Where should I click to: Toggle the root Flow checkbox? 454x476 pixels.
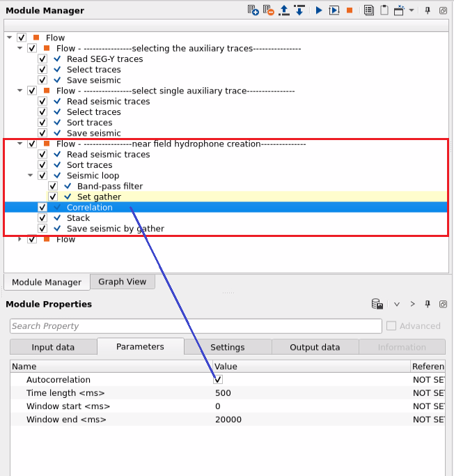click(x=21, y=38)
